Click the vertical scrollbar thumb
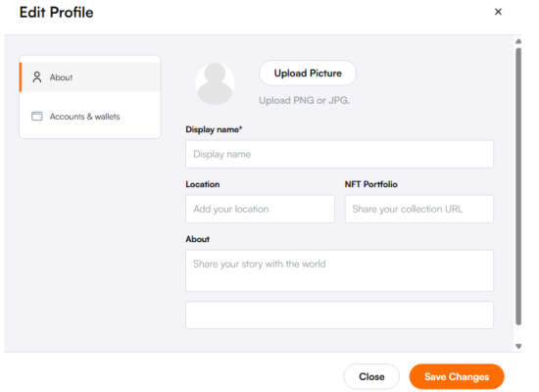This screenshot has height=392, width=539. tap(518, 186)
